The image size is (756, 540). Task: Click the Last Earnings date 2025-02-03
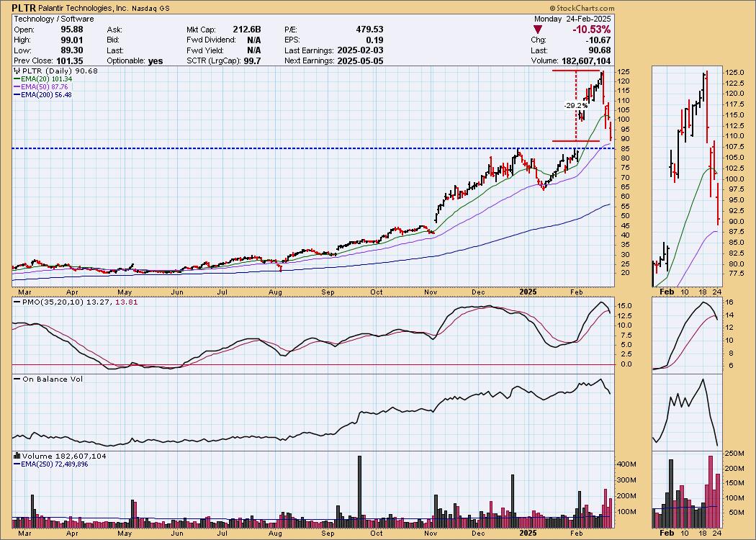(x=360, y=50)
